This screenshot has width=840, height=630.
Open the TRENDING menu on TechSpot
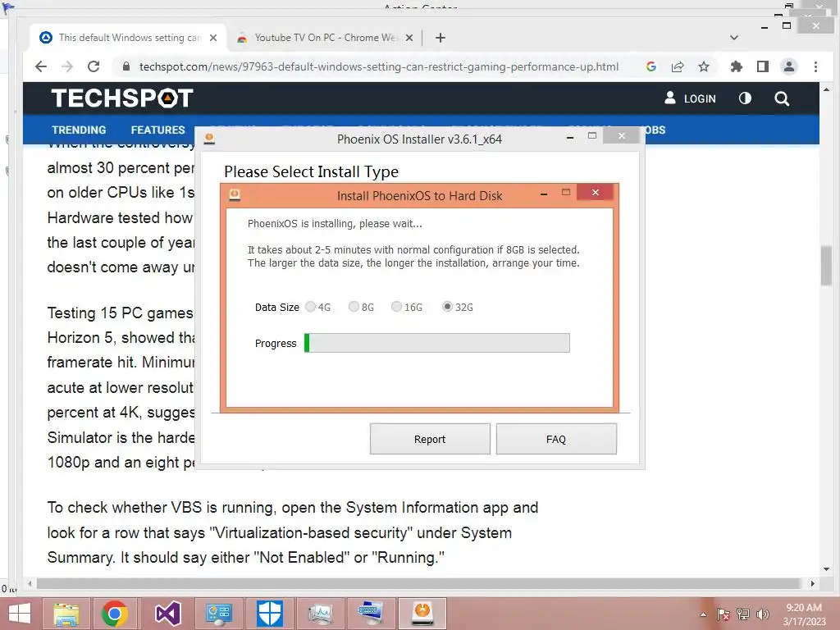(x=79, y=130)
